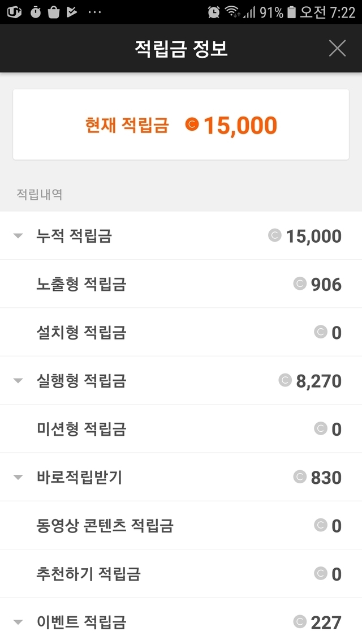Tap the shopping bag notification icon
Image resolution: width=362 pixels, height=644 pixels.
[x=54, y=12]
